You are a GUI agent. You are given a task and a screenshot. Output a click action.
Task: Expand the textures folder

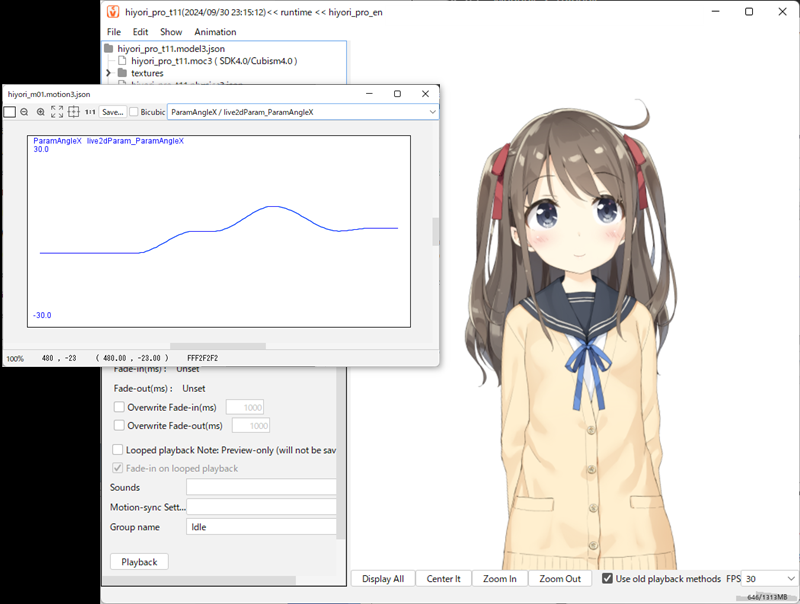pos(109,73)
